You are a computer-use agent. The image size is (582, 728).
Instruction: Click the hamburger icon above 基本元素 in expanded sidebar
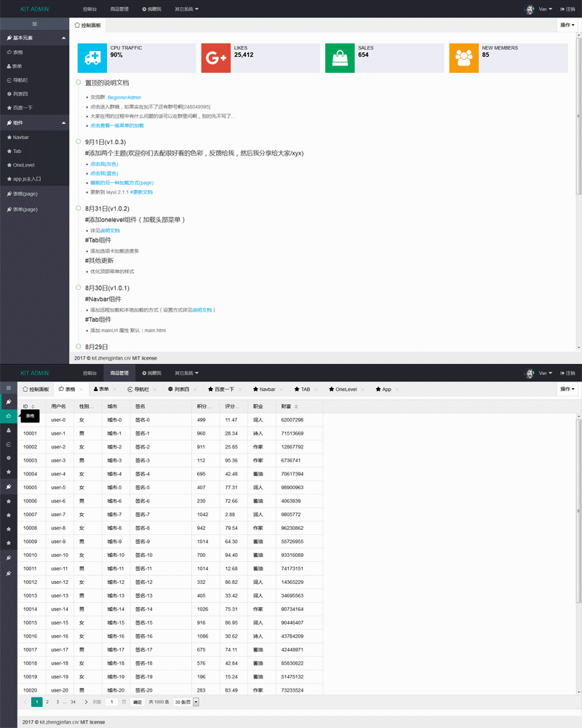click(x=34, y=24)
